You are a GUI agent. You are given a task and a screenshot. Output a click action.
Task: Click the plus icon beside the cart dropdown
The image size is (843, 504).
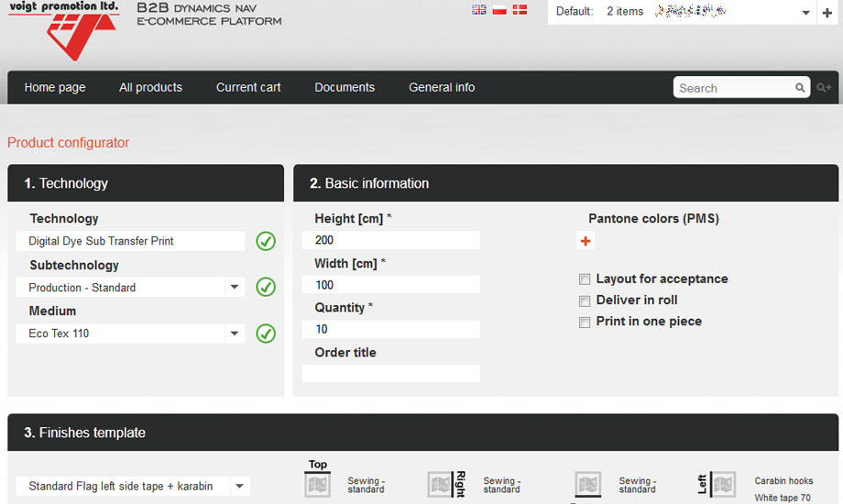pos(827,13)
